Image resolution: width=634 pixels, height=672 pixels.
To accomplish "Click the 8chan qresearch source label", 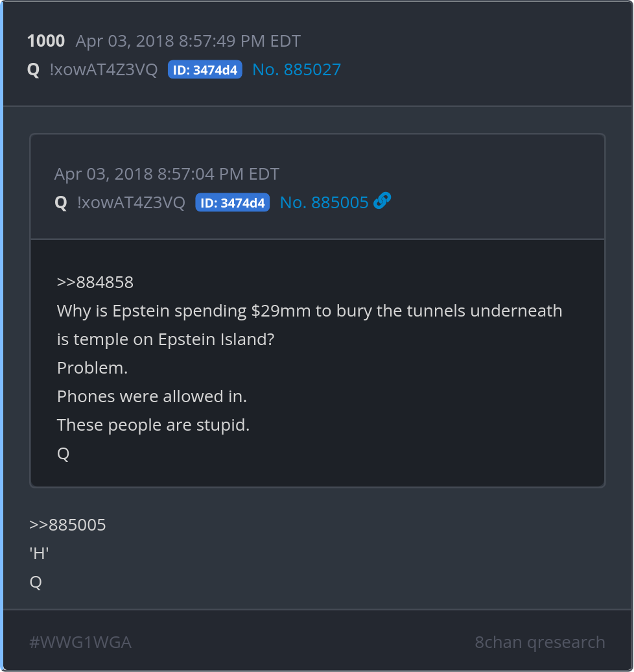I will click(539, 642).
